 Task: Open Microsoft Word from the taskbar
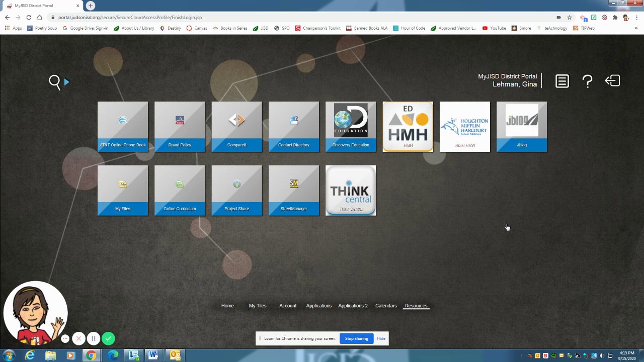(153, 355)
